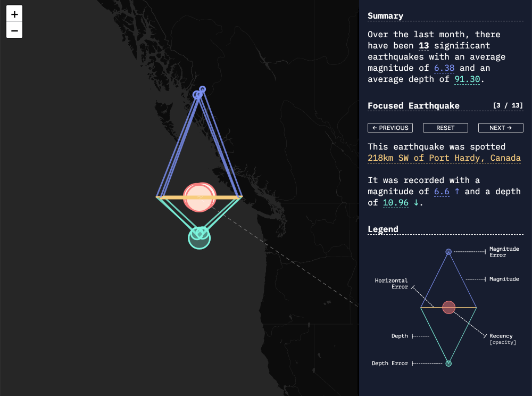Zoom out of the map with minus button
The image size is (532, 396).
tap(14, 30)
